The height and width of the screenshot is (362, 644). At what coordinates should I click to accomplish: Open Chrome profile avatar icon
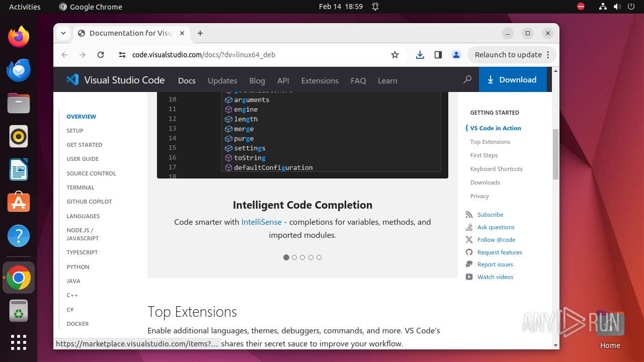click(x=456, y=55)
